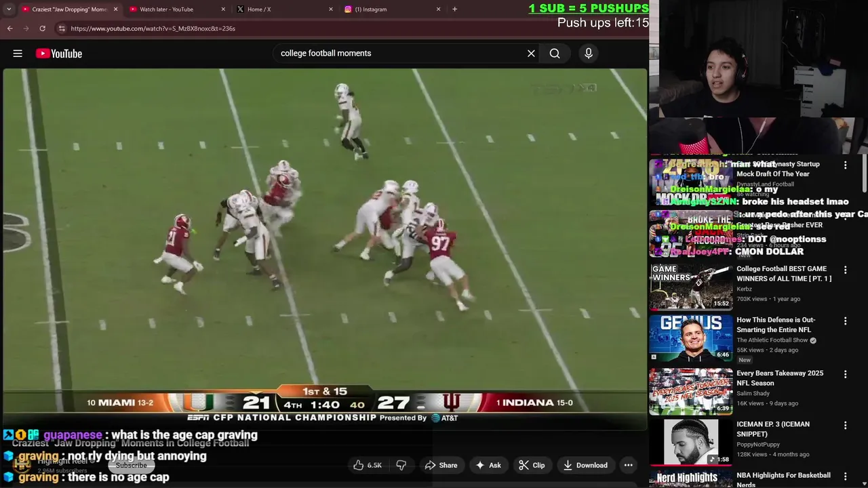Open options menu for ICEMAN EP. 3 video
Image resolution: width=868 pixels, height=488 pixels.
point(845,426)
